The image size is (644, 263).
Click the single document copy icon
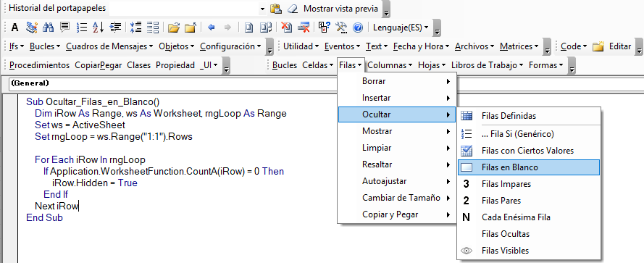[x=249, y=28]
